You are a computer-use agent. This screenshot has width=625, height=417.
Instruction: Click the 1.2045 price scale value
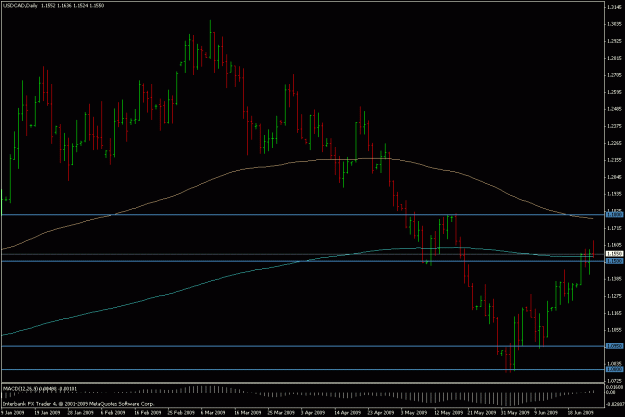click(x=614, y=177)
